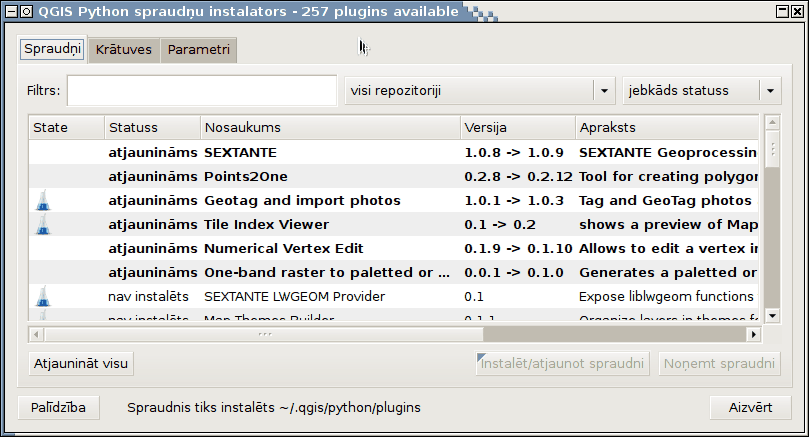The image size is (809, 437).
Task: Sort by the Statuss column header
Action: 153,127
